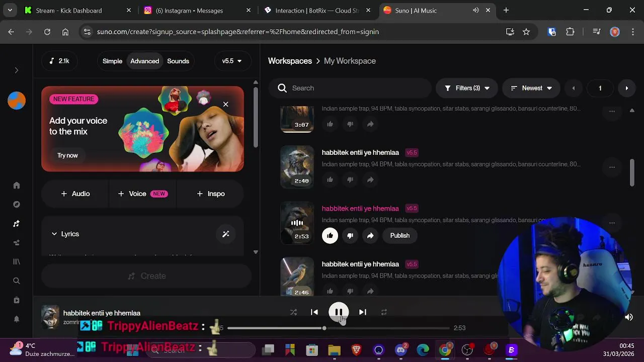
Task: Go to the next workspace page
Action: (626, 88)
